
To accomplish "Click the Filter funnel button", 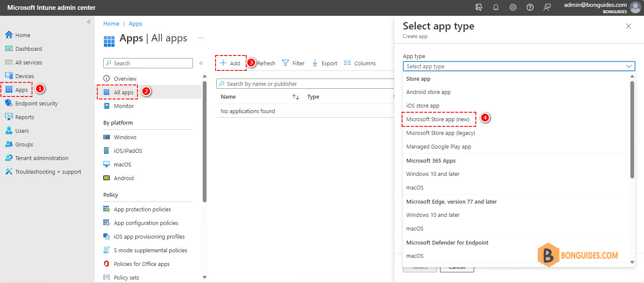I will point(293,63).
